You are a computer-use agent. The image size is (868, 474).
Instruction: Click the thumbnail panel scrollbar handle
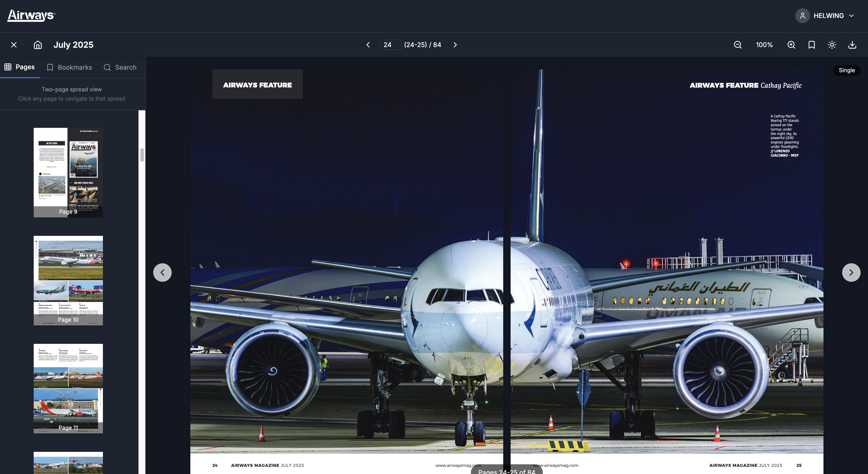(142, 155)
